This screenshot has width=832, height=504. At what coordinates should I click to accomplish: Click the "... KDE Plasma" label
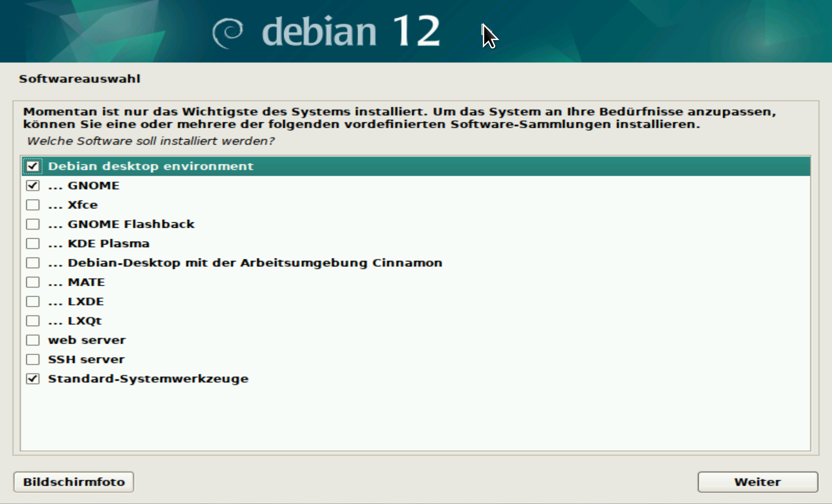point(99,244)
